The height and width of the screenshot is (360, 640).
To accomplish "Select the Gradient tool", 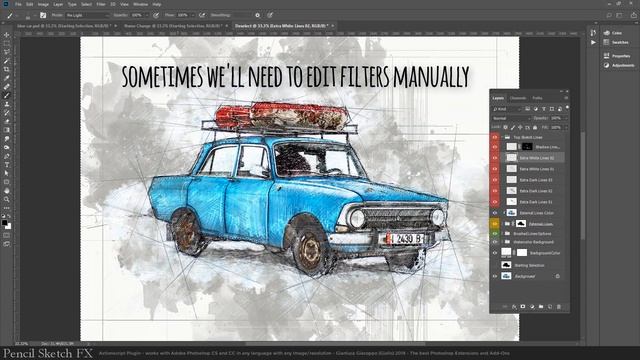I will pyautogui.click(x=7, y=130).
